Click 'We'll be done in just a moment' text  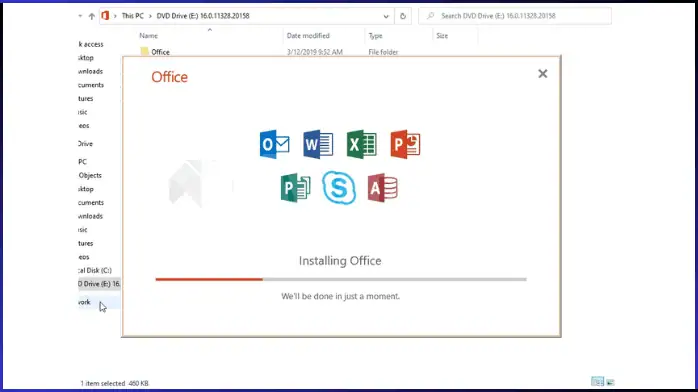click(341, 296)
